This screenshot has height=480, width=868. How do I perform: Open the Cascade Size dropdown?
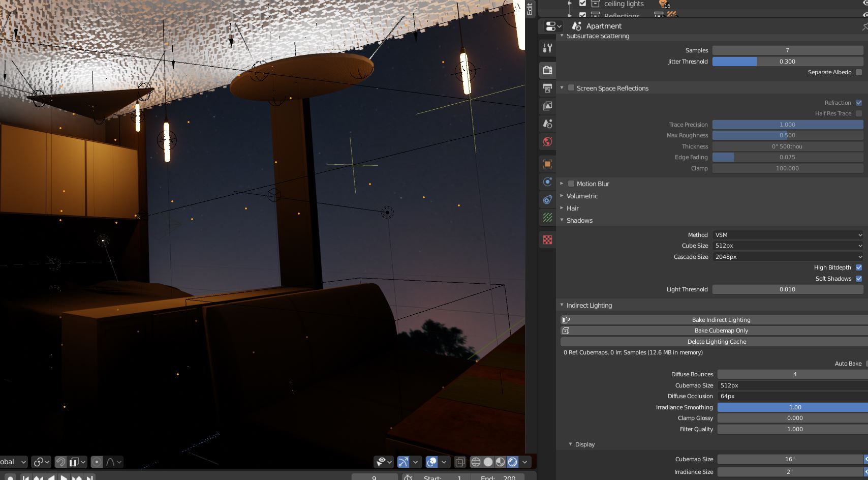tap(788, 257)
